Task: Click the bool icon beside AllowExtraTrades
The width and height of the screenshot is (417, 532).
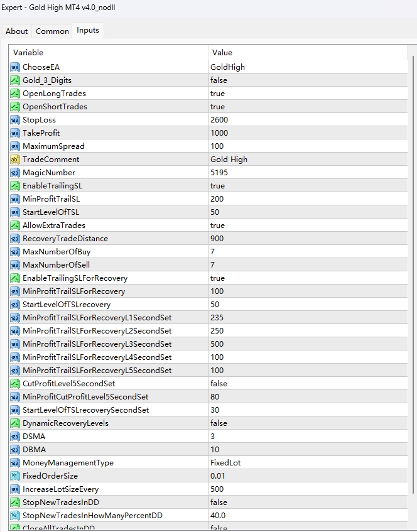Action: click(x=15, y=225)
